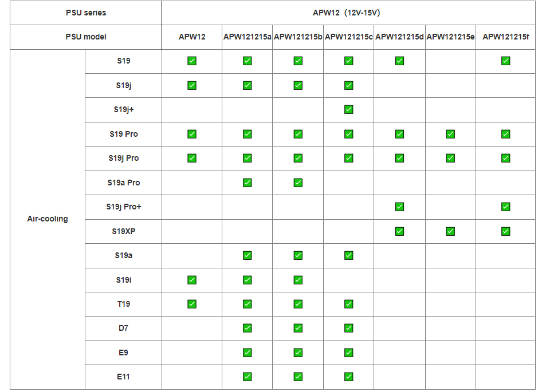Click the S19j Pro row label
Screen dimensions: 542x392
pyautogui.click(x=123, y=159)
